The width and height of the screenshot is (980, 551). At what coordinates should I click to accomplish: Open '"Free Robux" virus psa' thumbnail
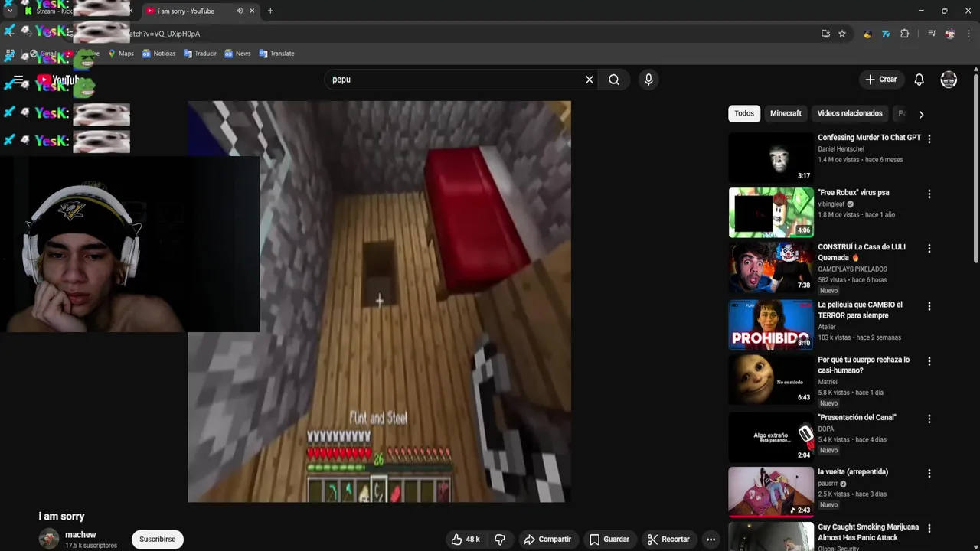(x=771, y=213)
